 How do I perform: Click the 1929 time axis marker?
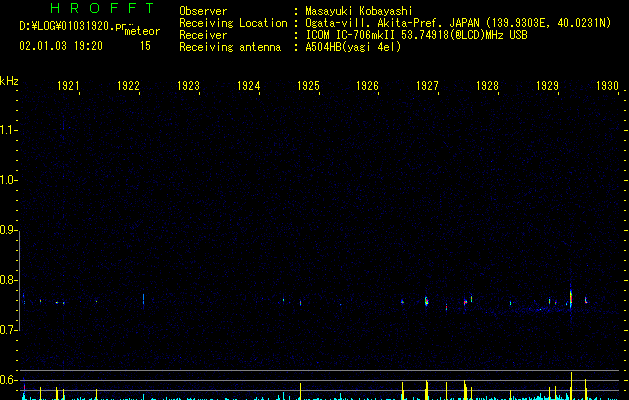[x=547, y=86]
